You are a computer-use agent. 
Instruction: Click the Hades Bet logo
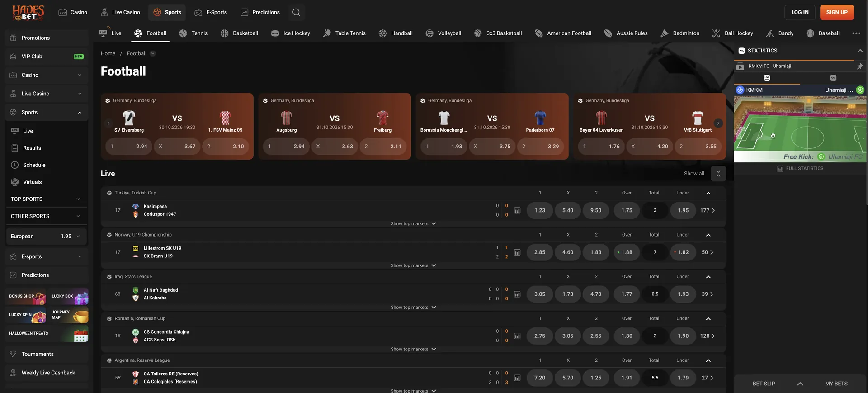tap(28, 13)
